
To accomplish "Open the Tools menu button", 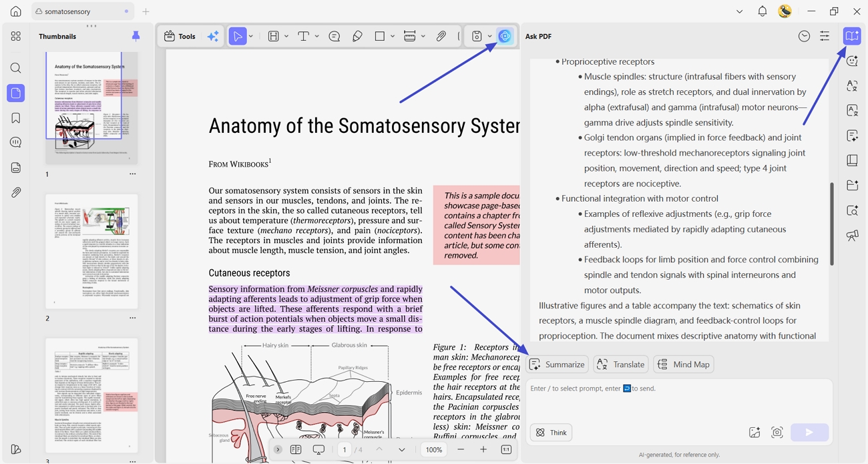I will 180,37.
